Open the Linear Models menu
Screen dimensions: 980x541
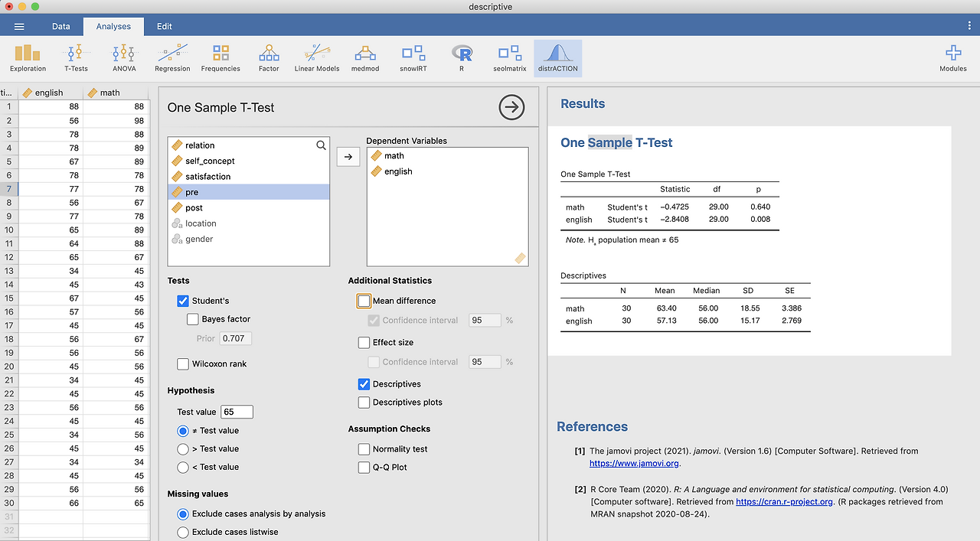(x=317, y=58)
